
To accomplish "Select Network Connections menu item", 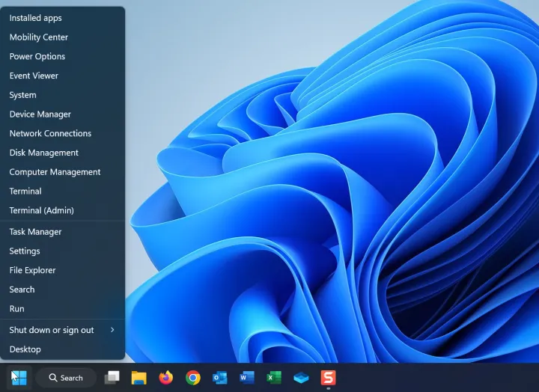I will pos(50,133).
